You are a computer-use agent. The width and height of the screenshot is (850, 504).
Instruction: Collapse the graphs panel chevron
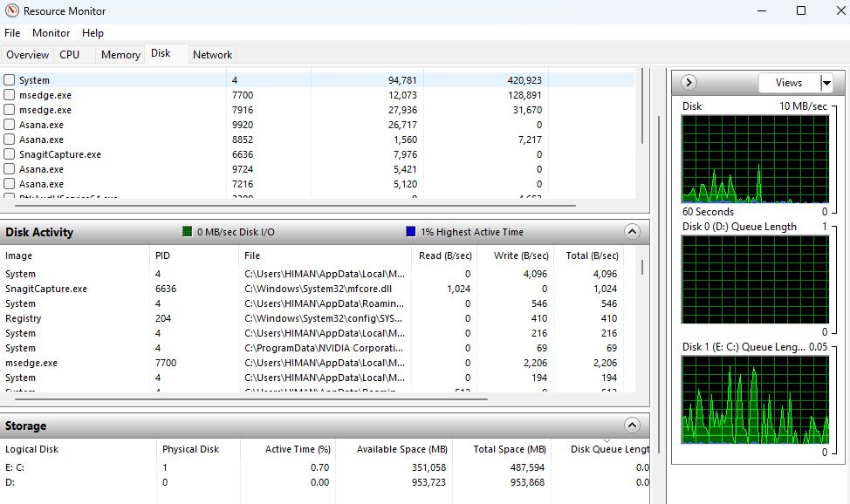(689, 83)
